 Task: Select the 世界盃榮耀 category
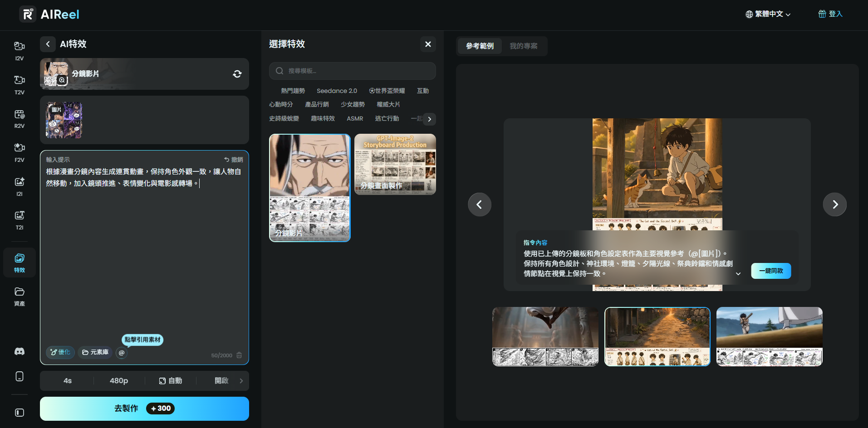click(x=387, y=91)
